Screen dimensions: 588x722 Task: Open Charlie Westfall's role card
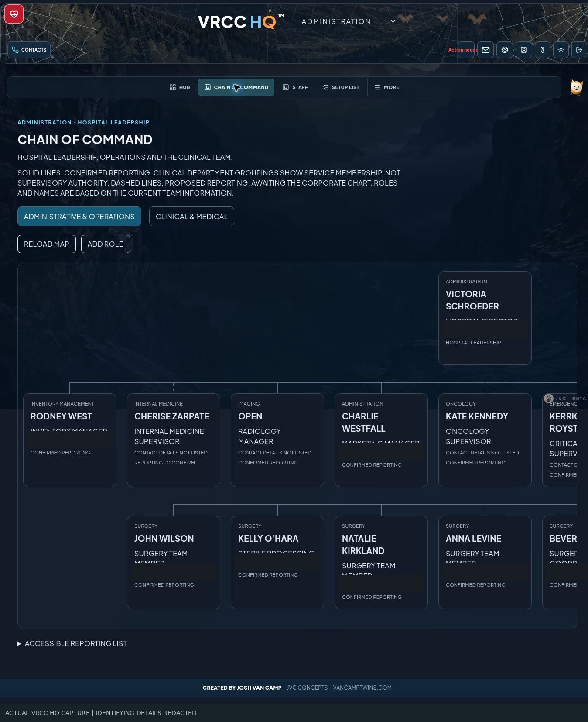tap(381, 440)
